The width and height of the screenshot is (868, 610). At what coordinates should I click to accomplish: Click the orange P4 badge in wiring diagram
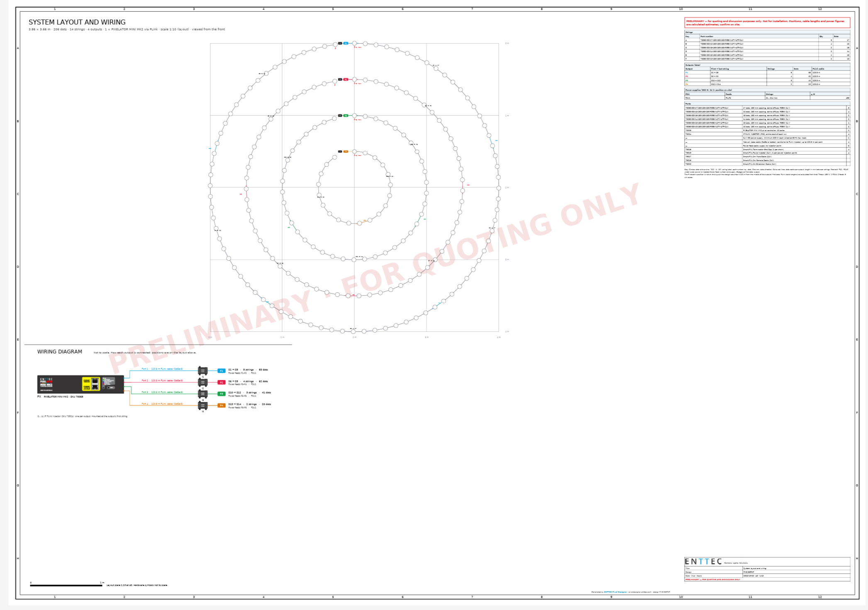[x=222, y=406]
